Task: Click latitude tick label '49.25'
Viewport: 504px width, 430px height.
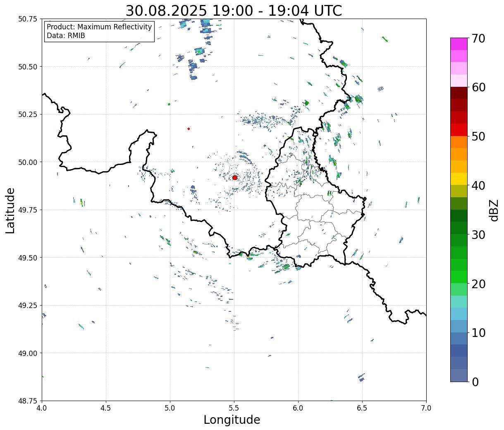Action: click(x=28, y=306)
